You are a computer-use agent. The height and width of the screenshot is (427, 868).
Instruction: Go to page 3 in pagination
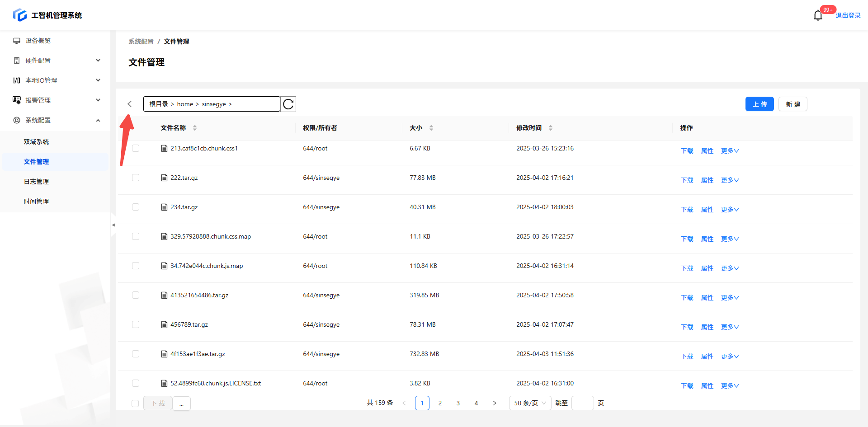[x=458, y=403]
